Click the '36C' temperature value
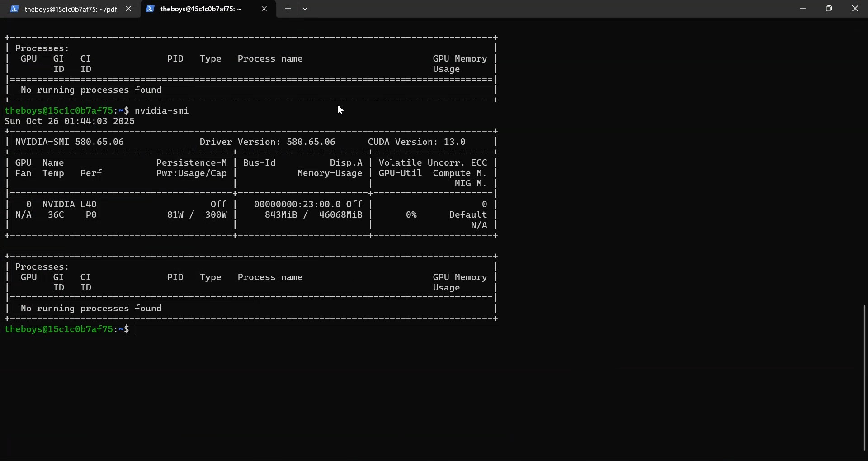868x461 pixels. tap(56, 215)
